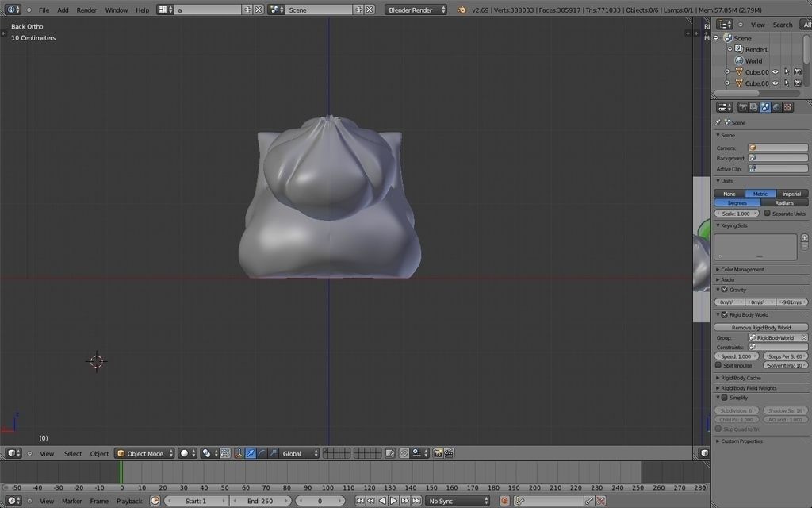The width and height of the screenshot is (812, 508).
Task: Enable the scale manipulator icon
Action: point(273,453)
